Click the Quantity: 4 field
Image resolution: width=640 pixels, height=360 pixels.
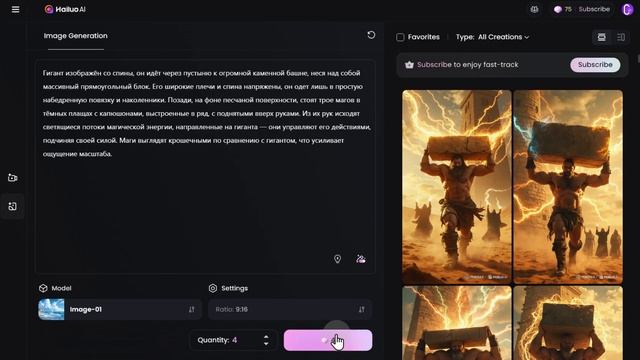point(233,340)
